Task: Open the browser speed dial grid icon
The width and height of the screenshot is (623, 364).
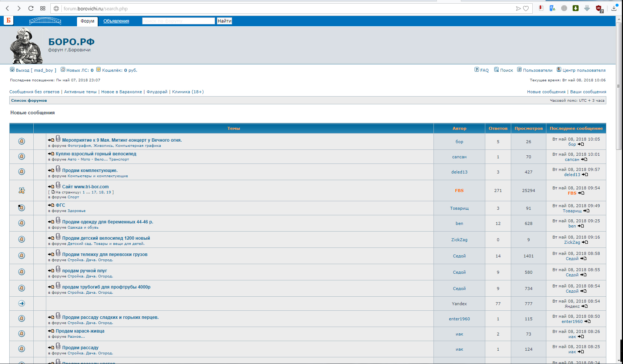Action: point(43,8)
